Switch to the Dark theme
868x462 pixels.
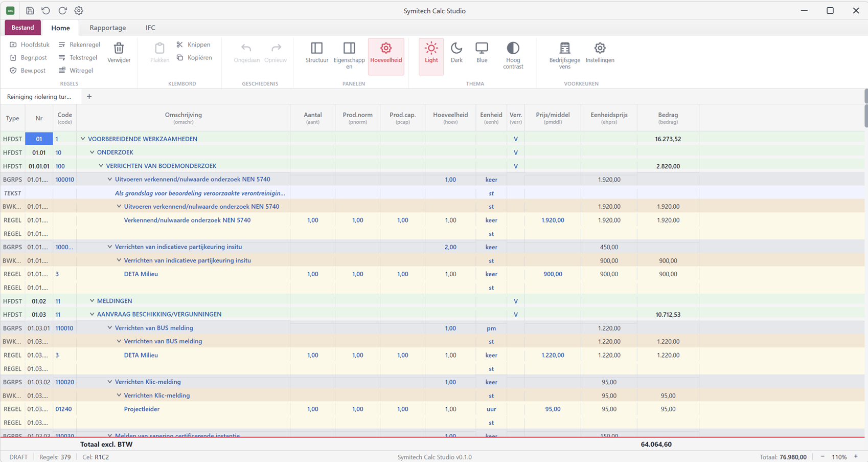coord(456,53)
